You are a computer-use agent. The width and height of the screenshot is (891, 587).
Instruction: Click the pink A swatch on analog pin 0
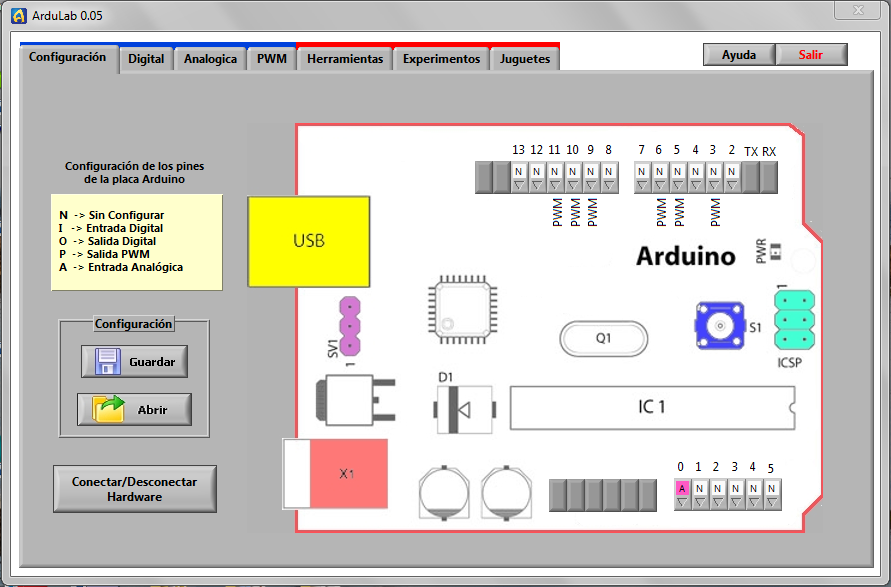click(681, 489)
